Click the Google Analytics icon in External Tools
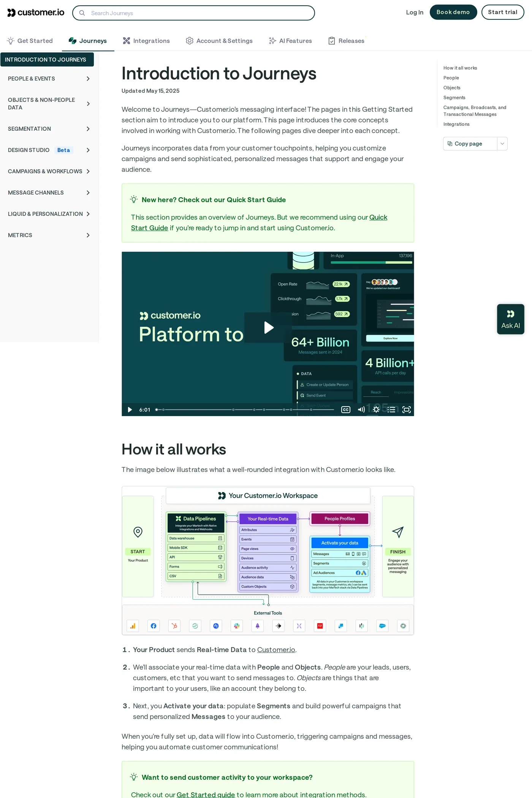Screen dimensions: 532x798 [x=133, y=626]
